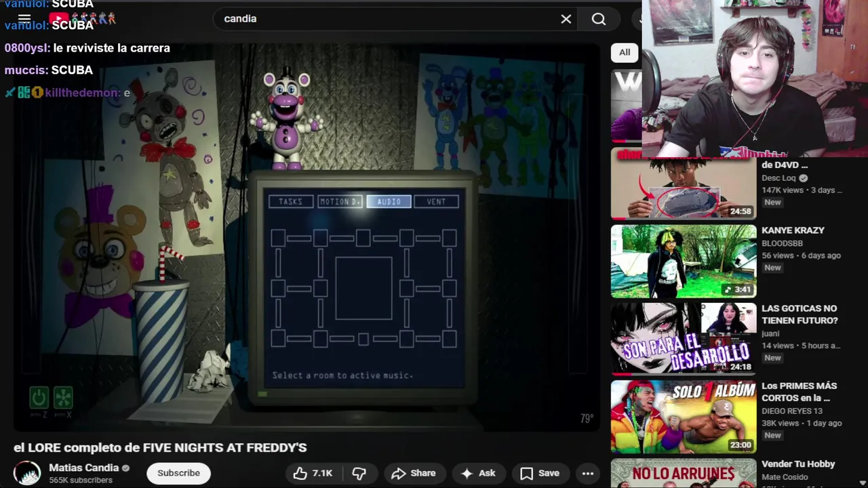Screen dimensions: 868x488
Task: Click '0800ysl' chat message username
Action: tap(26, 48)
